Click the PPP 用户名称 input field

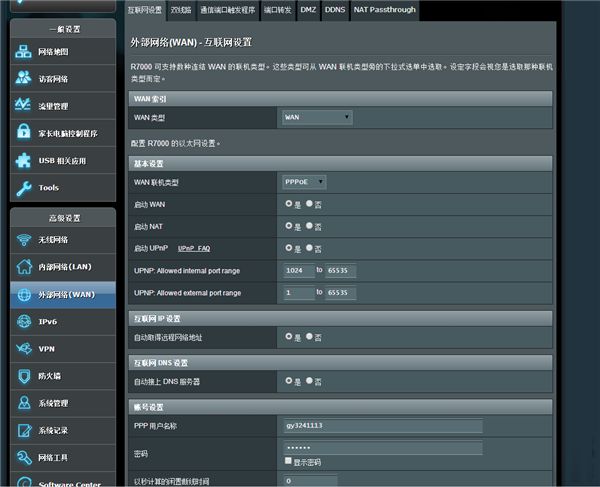click(x=382, y=426)
